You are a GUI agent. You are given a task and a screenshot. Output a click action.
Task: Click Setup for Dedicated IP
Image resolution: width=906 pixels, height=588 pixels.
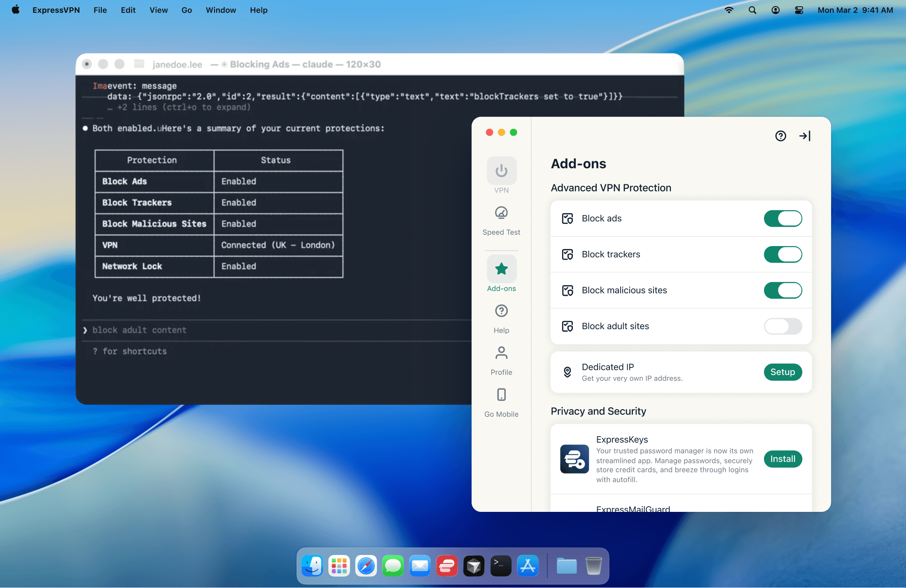point(782,372)
